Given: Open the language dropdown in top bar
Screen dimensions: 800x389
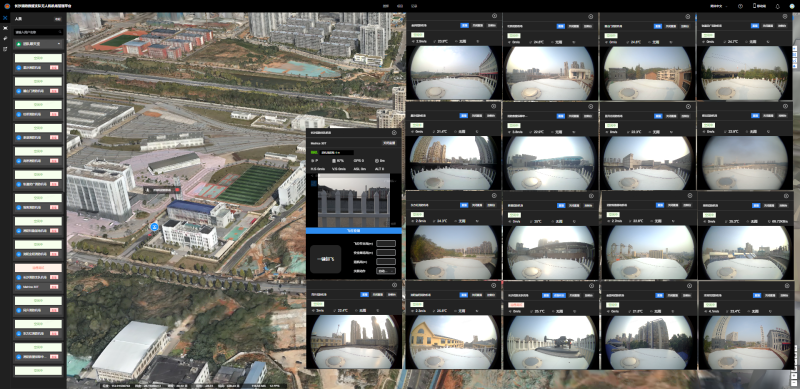Looking at the screenshot, I should click(x=718, y=6).
